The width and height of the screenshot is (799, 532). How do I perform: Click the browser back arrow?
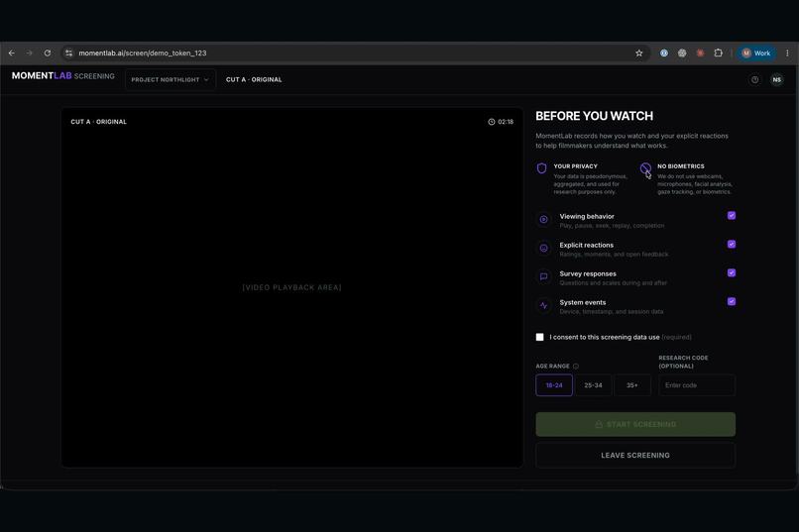tap(12, 53)
